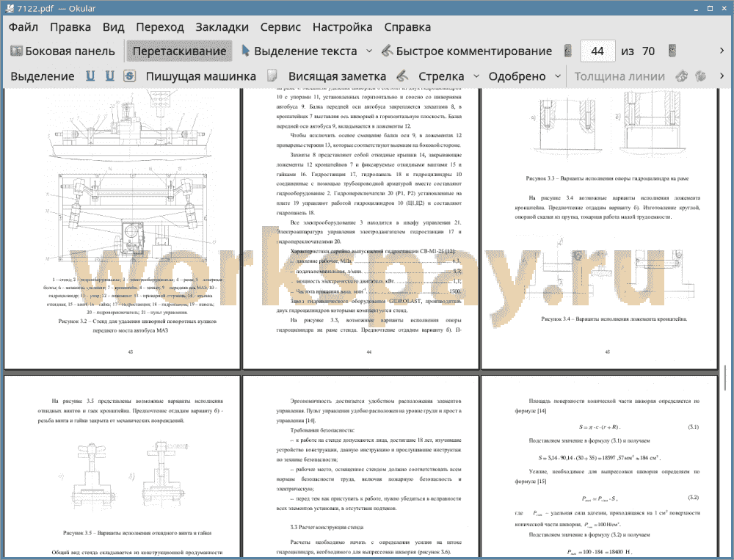Viewport: 734px width, 560px height.
Task: Open the Правка menu
Action: point(70,27)
